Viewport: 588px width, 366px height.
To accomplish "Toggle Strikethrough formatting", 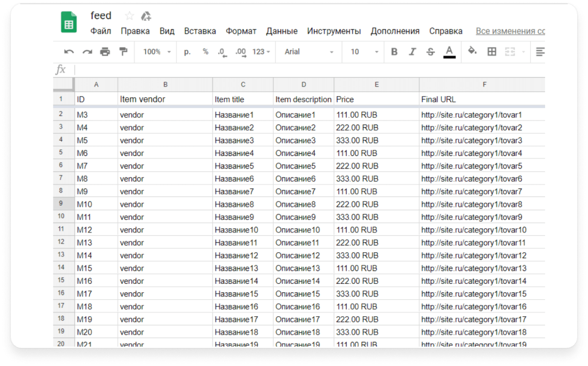I will pos(431,52).
